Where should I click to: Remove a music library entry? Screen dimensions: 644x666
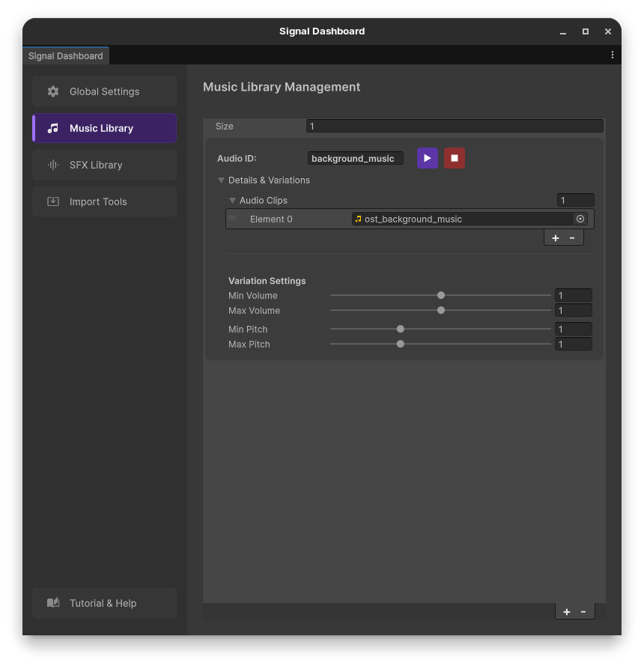pyautogui.click(x=583, y=611)
